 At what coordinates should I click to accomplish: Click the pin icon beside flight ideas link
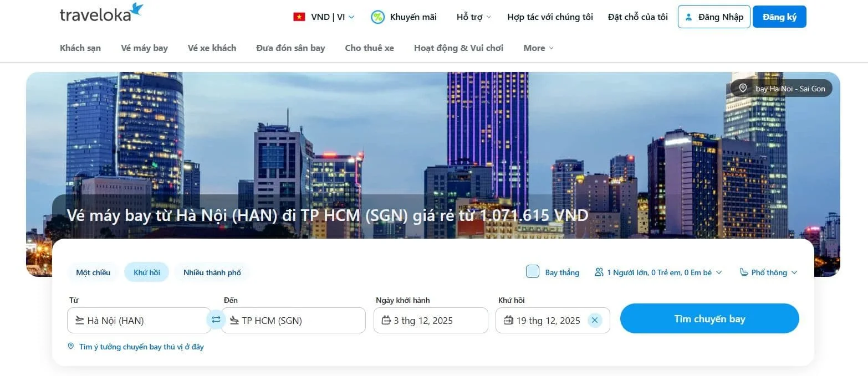coord(71,346)
